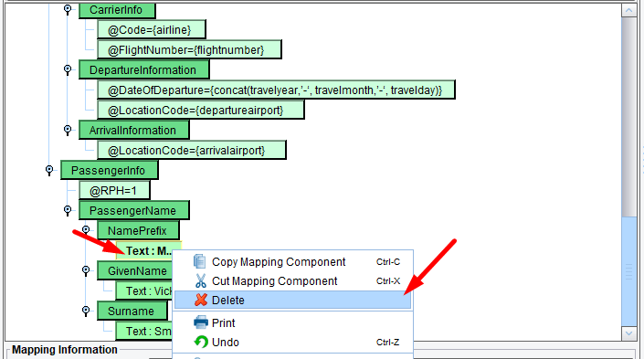The width and height of the screenshot is (644, 359).
Task: Select the @DateOfDeparture concat attribute node
Action: 276,90
